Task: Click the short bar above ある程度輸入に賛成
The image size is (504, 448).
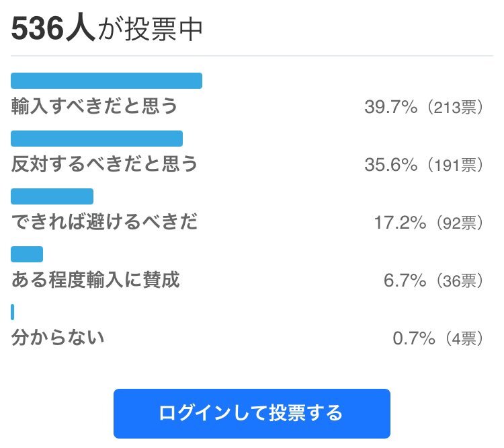Action: click(27, 254)
